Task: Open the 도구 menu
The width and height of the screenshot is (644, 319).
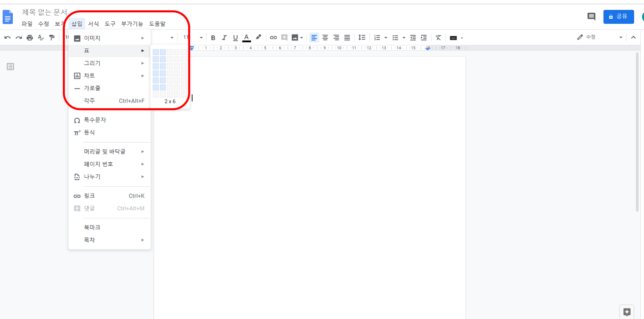Action: click(x=110, y=24)
